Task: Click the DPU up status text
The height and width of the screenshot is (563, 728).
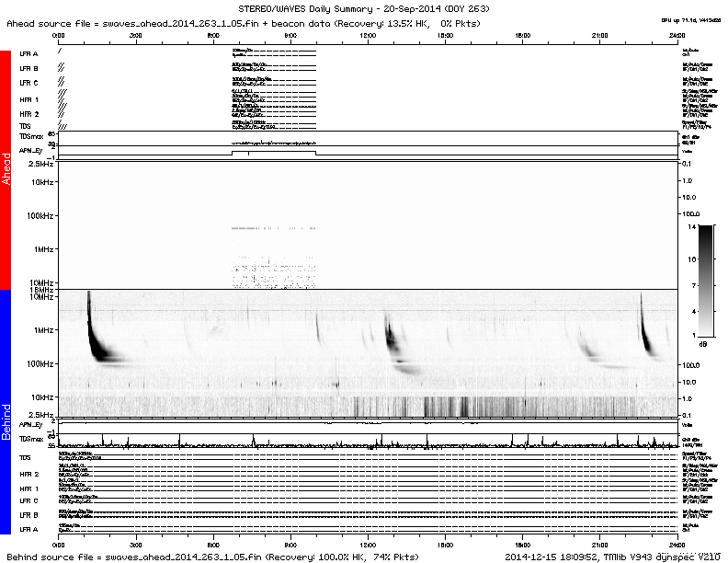Action: pos(691,20)
